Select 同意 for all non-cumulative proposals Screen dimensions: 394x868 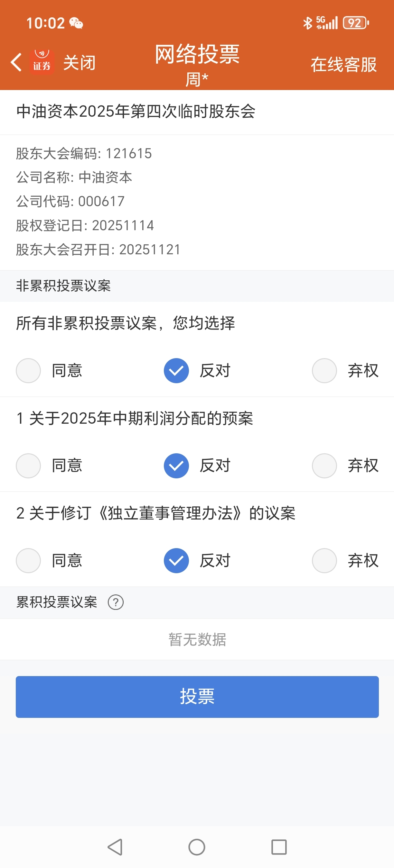[28, 371]
